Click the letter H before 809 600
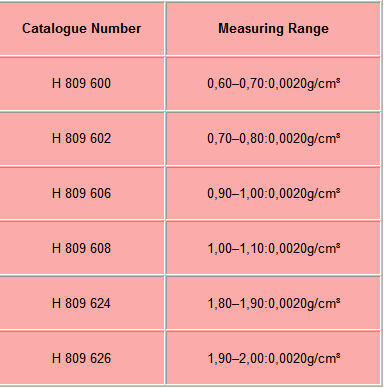385x388 pixels. click(x=56, y=83)
